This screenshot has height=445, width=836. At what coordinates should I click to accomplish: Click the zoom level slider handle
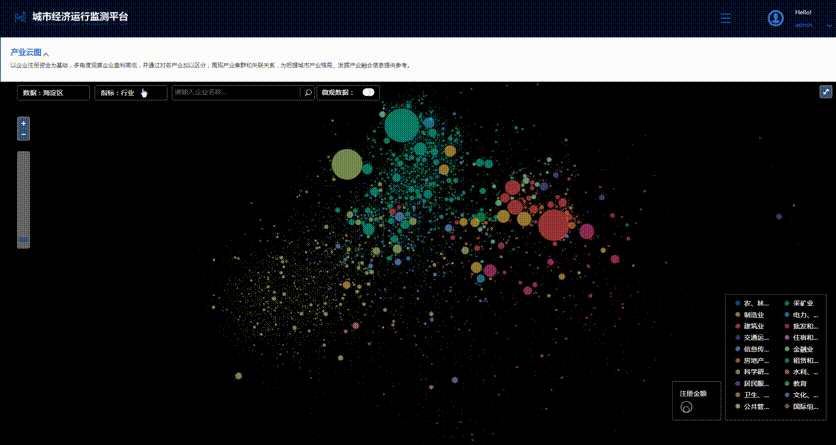point(23,240)
